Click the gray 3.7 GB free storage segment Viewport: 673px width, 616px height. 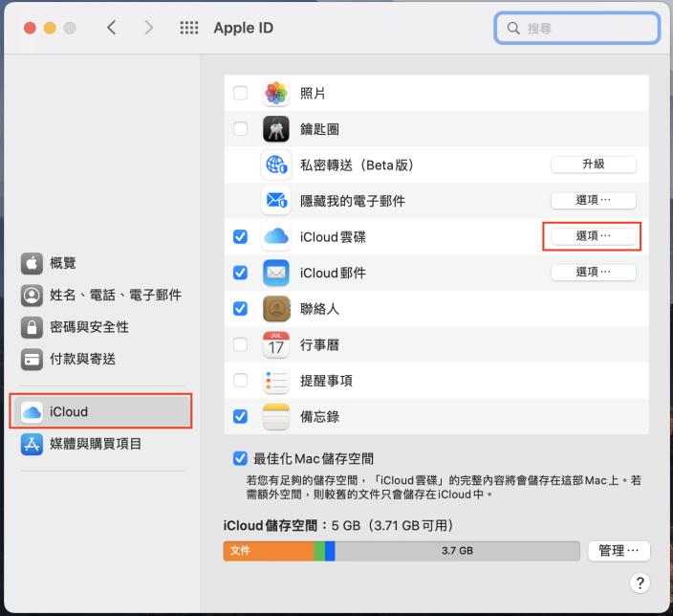(x=458, y=551)
